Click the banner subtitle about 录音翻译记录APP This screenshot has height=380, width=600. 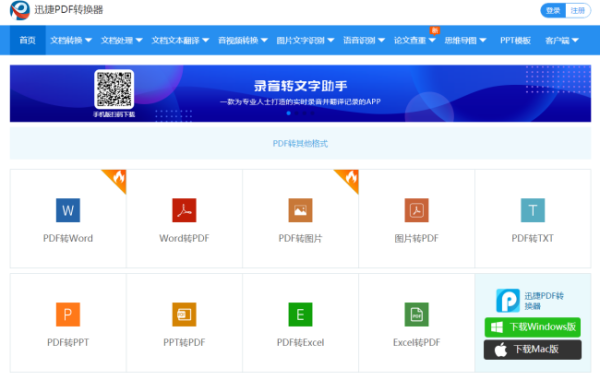pyautogui.click(x=300, y=102)
